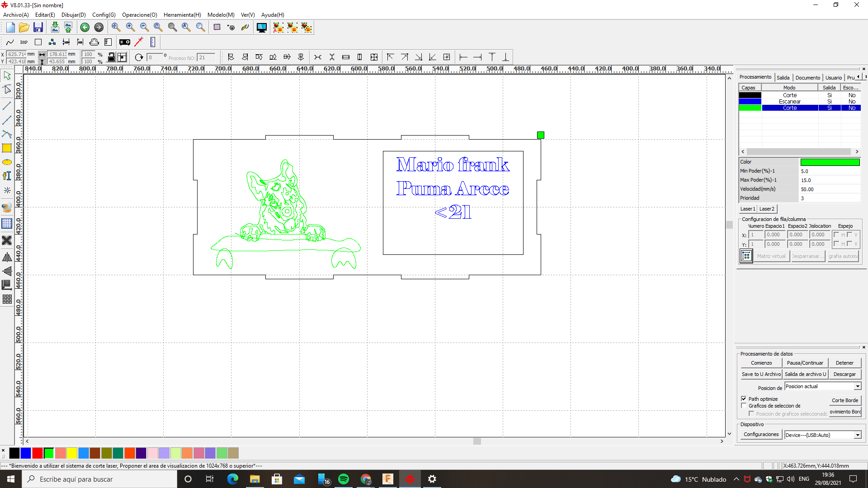Select the Rectangle drawing tool
Image resolution: width=868 pixels, height=488 pixels.
pyautogui.click(x=7, y=148)
